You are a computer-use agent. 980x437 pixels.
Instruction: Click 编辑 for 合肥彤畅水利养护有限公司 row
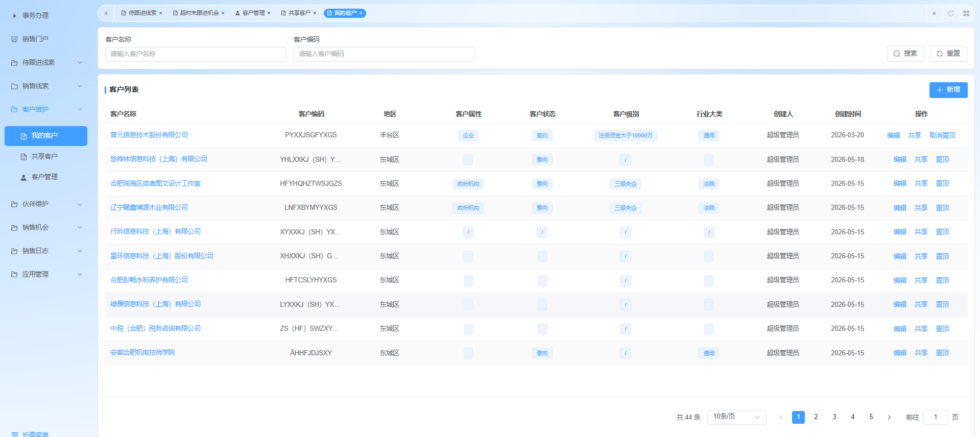[900, 280]
